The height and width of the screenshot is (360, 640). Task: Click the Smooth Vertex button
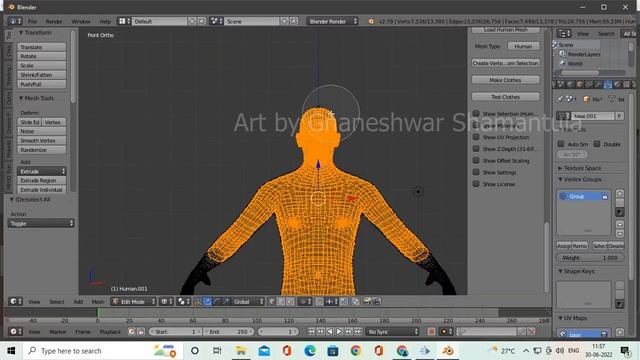[42, 140]
